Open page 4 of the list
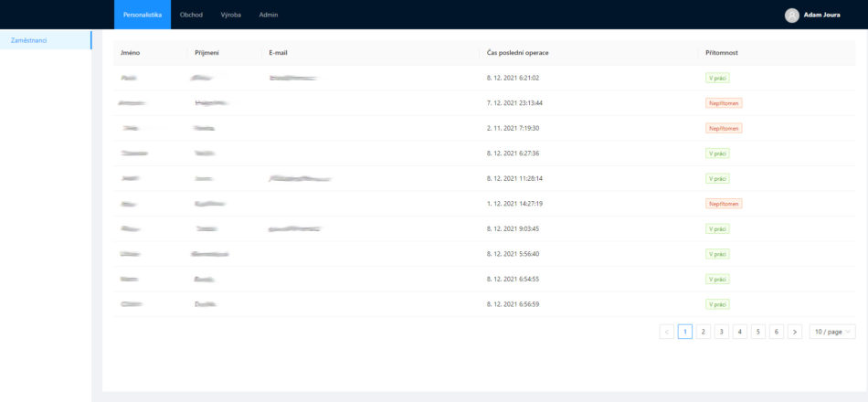 tap(739, 332)
